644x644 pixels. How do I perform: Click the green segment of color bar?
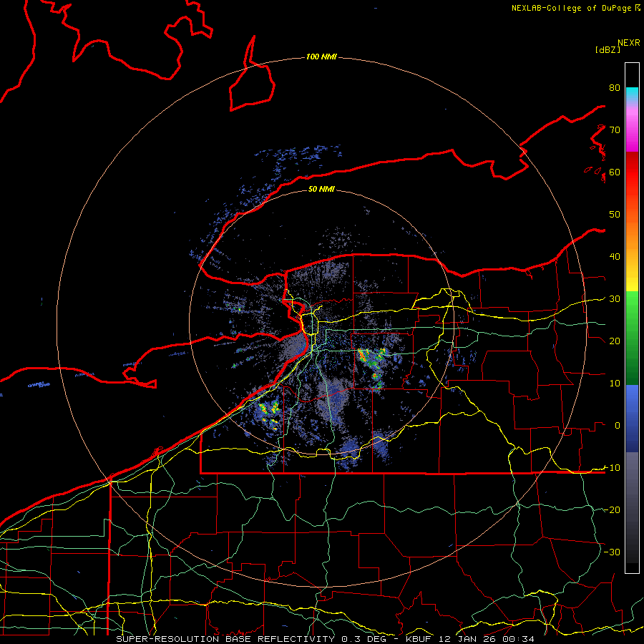(x=632, y=338)
